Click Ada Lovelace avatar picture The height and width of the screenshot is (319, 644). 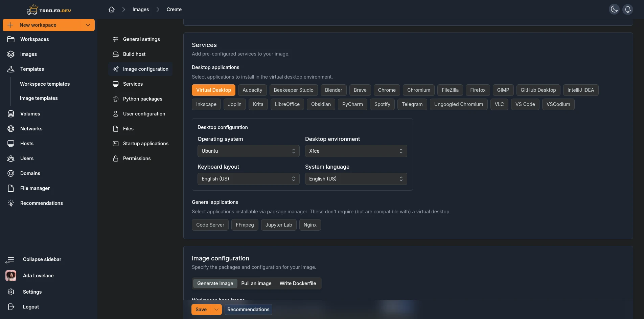click(11, 276)
